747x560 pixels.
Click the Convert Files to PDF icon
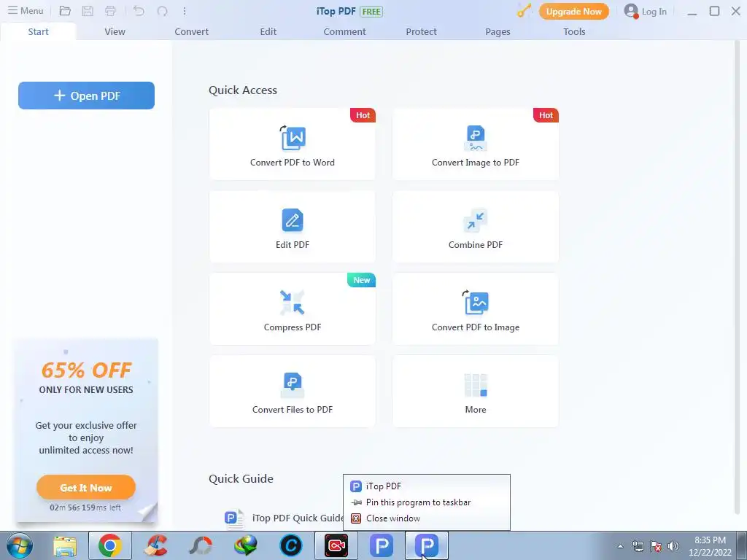[292, 385]
